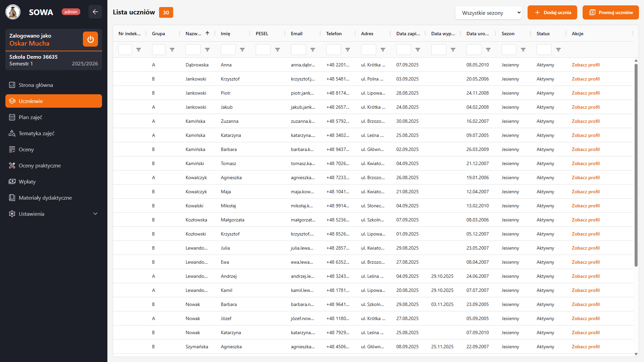Click the Promuj uczniów button
The height and width of the screenshot is (362, 644).
tap(610, 12)
